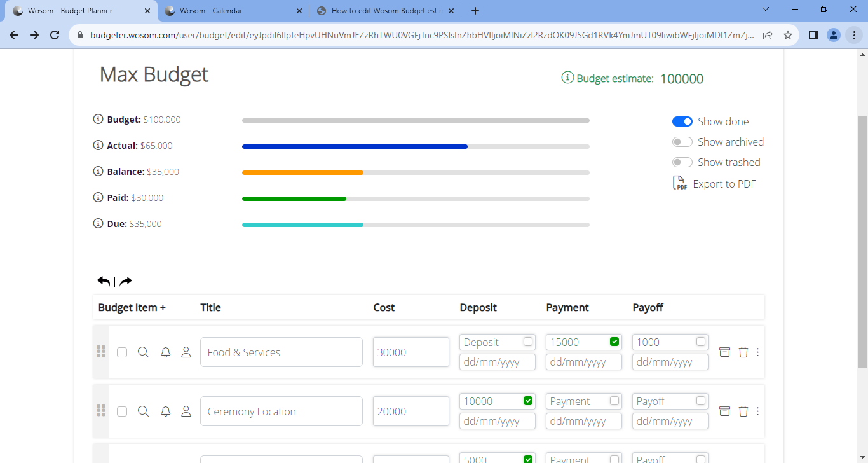This screenshot has width=868, height=463.
Task: Click inside the Cost field showing 30000
Action: [x=411, y=352]
